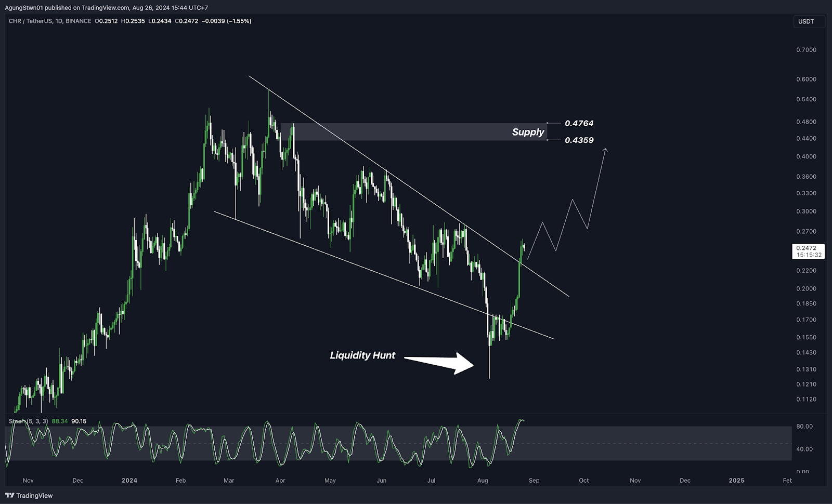Click the Stoch value 88.34

[x=60, y=421]
